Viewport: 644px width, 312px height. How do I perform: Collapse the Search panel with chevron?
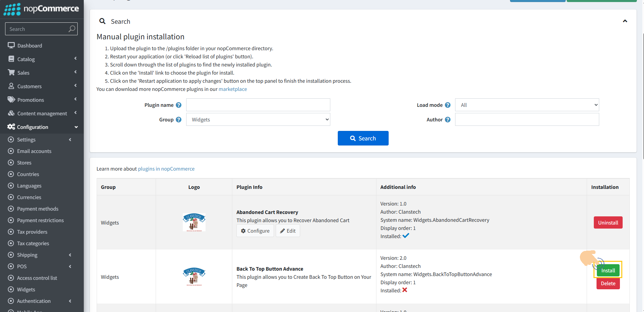coord(625,21)
